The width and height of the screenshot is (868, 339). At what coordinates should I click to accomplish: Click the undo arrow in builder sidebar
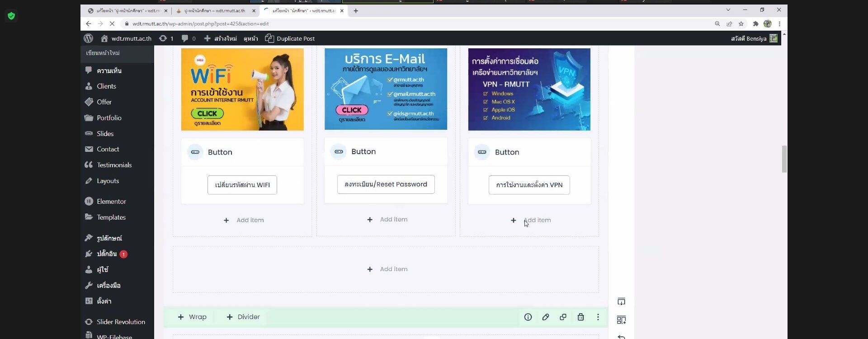(621, 337)
